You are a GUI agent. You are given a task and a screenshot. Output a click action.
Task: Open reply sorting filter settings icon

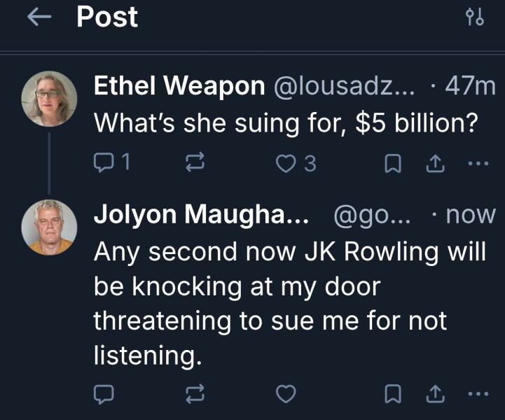point(475,18)
